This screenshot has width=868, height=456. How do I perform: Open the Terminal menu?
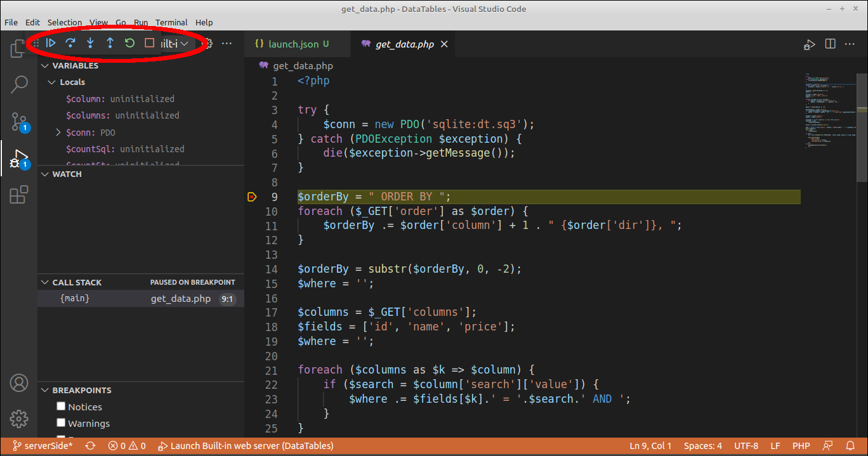pos(171,22)
